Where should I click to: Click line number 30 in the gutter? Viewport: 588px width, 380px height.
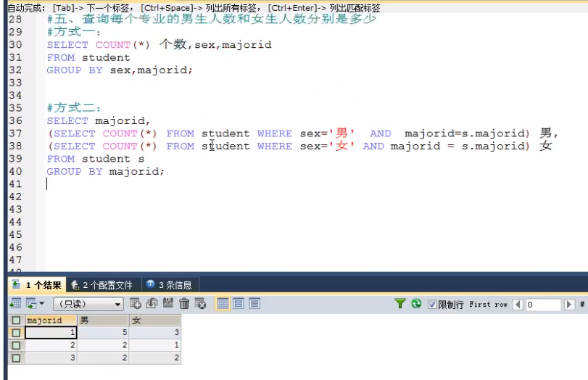pos(15,45)
